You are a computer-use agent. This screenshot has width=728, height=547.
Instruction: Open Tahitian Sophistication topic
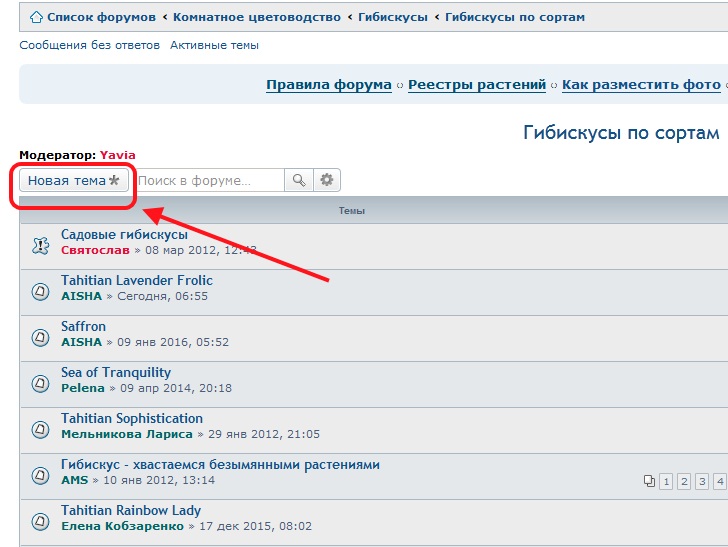click(x=132, y=418)
